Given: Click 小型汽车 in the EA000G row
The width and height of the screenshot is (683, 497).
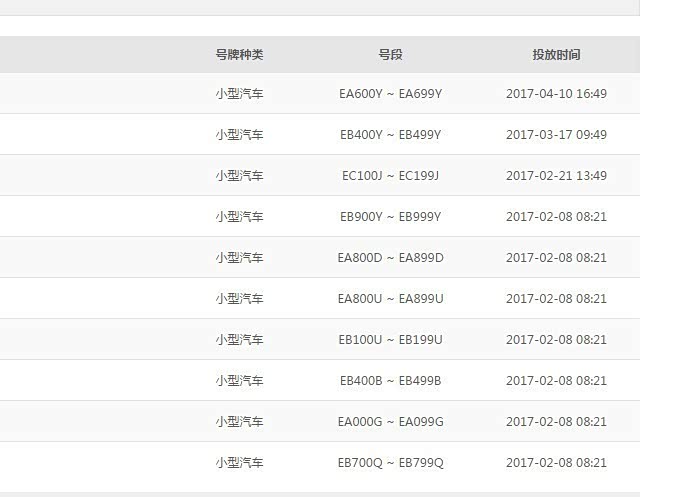Looking at the screenshot, I should pos(239,422).
